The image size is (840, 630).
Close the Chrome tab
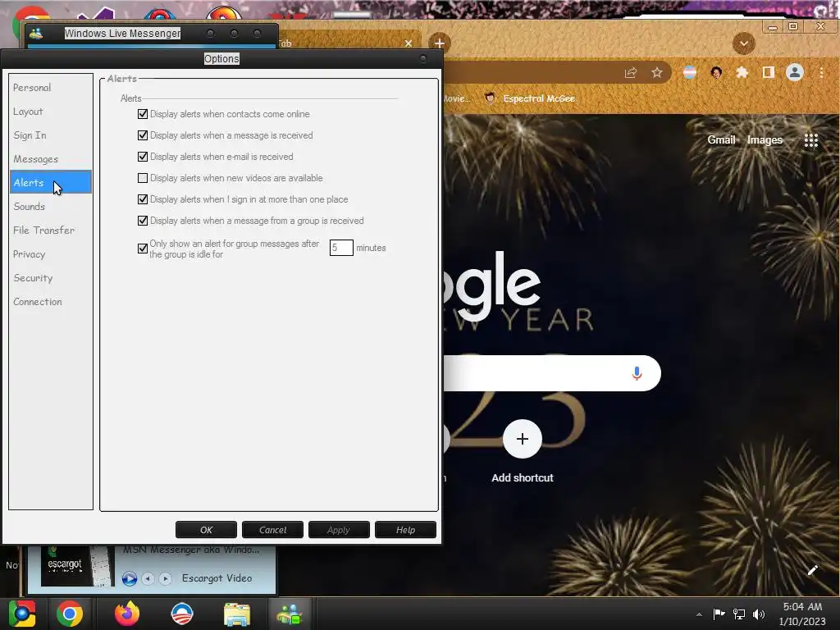(x=409, y=43)
